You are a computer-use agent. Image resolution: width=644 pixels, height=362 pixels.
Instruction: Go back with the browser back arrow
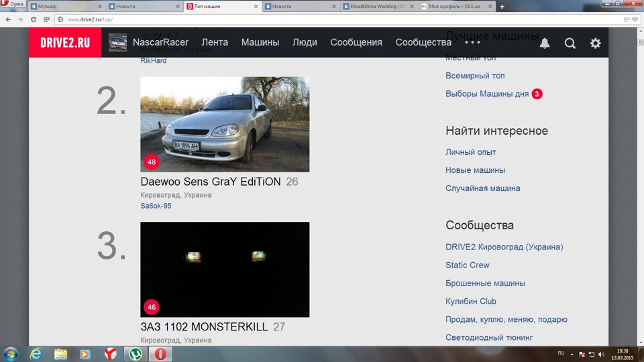pos(8,19)
